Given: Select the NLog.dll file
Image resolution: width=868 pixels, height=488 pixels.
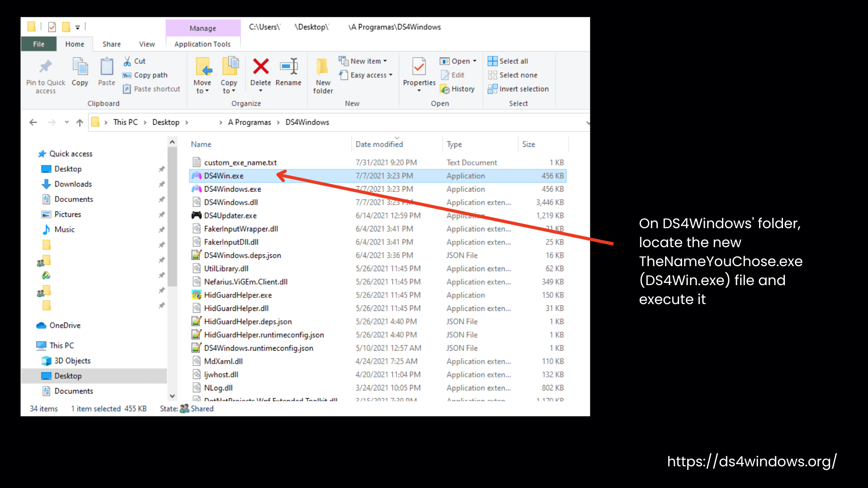Looking at the screenshot, I should coord(218,388).
